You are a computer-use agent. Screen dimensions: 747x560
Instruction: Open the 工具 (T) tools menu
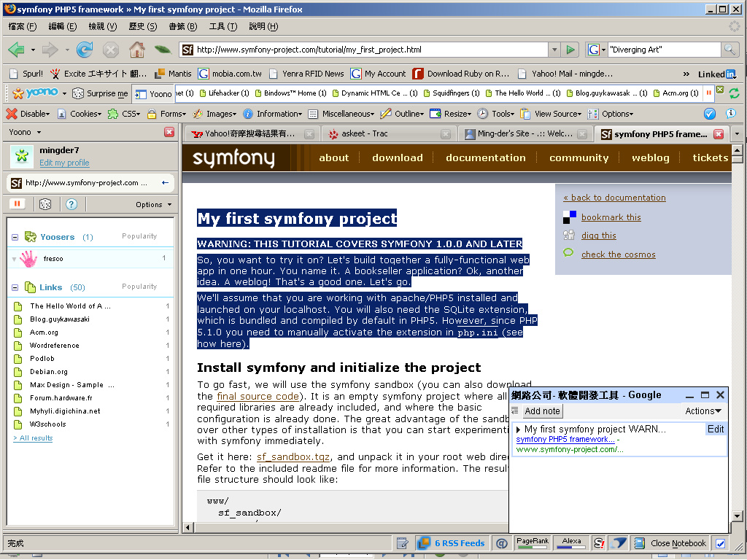coord(223,27)
